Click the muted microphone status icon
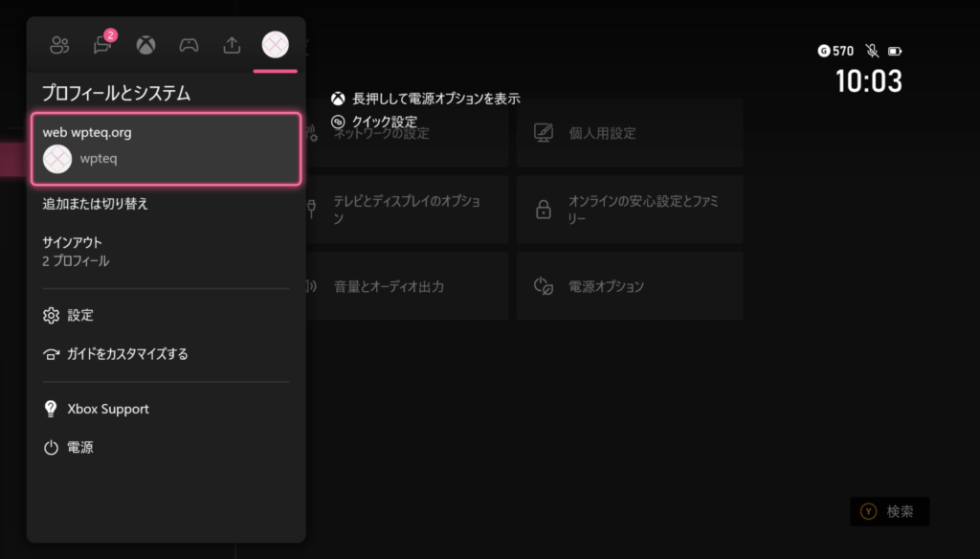The height and width of the screenshot is (559, 980). coord(872,51)
